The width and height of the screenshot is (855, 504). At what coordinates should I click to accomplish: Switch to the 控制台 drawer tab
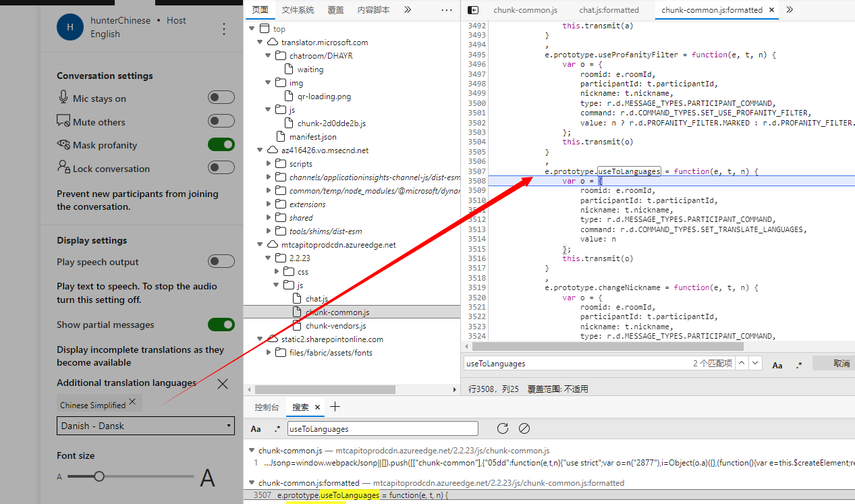tap(267, 407)
